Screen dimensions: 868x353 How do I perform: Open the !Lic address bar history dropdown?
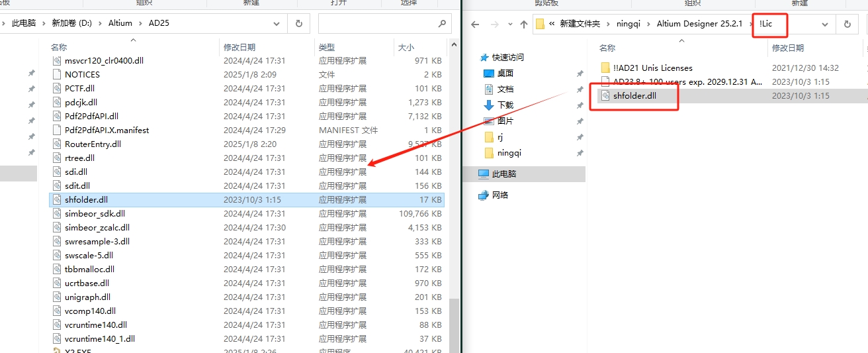[824, 24]
